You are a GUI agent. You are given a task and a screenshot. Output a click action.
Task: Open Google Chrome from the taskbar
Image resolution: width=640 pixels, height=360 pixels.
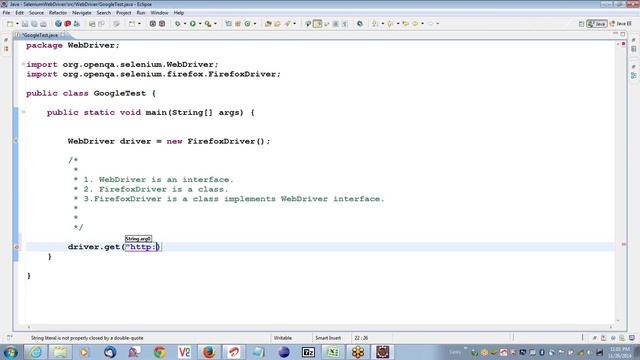tap(160, 352)
